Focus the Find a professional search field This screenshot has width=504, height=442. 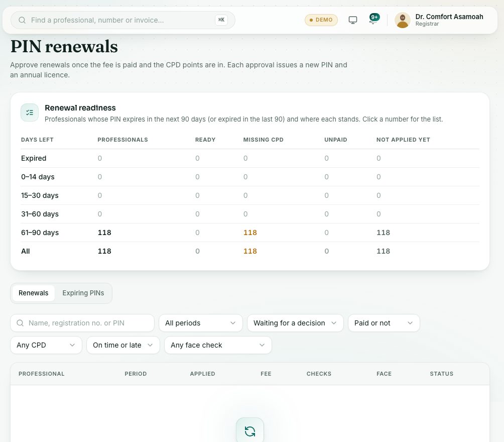(x=123, y=20)
